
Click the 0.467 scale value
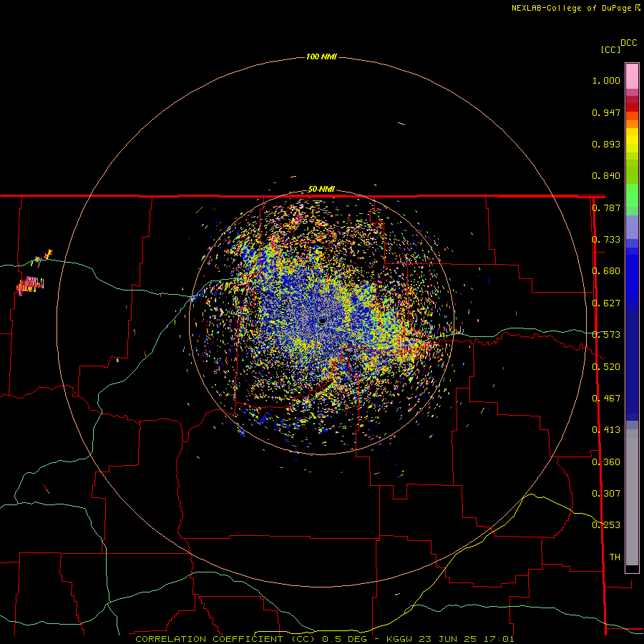pyautogui.click(x=606, y=399)
